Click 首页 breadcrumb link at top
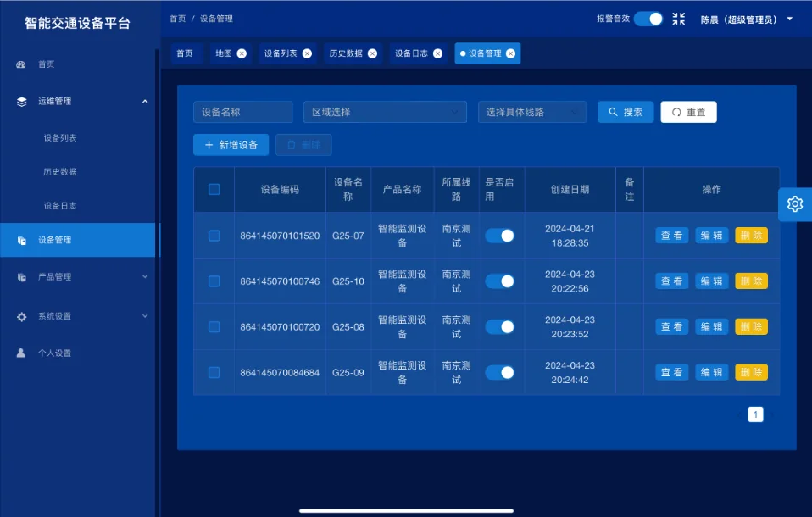 pos(178,19)
